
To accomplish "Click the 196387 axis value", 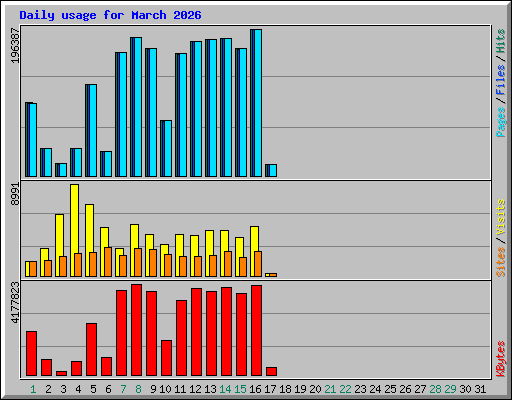I will [15, 46].
